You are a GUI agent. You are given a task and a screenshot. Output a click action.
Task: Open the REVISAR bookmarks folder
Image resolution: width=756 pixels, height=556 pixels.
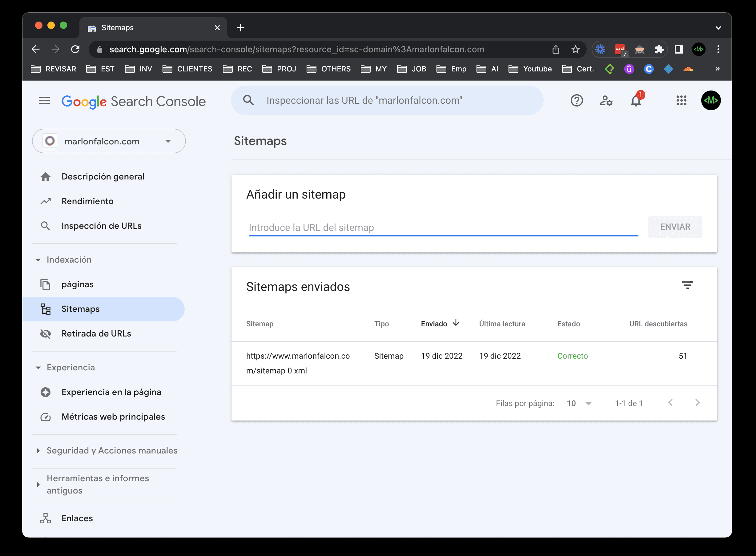pyautogui.click(x=54, y=69)
